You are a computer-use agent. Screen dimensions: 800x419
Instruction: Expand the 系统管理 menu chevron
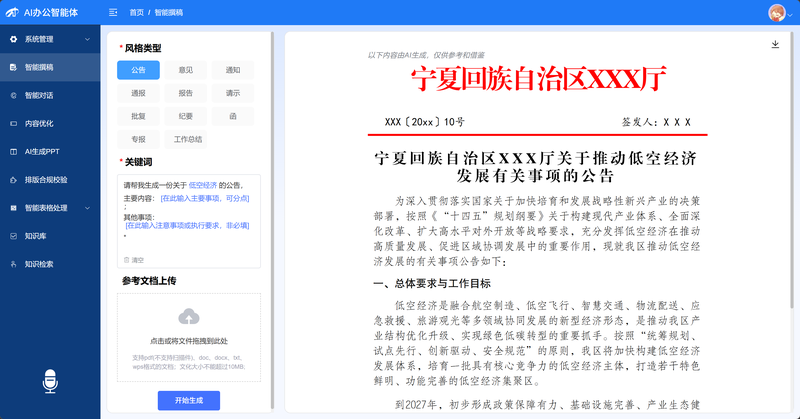87,39
